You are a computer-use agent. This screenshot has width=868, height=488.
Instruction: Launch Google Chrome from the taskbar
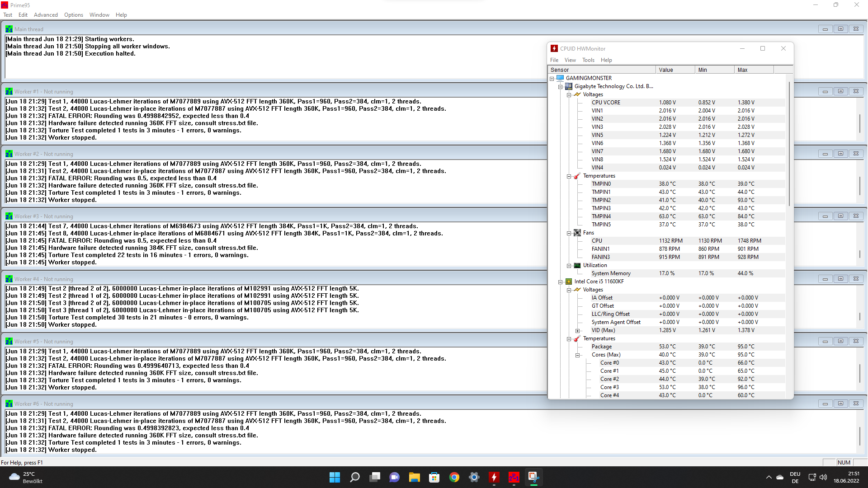point(454,477)
